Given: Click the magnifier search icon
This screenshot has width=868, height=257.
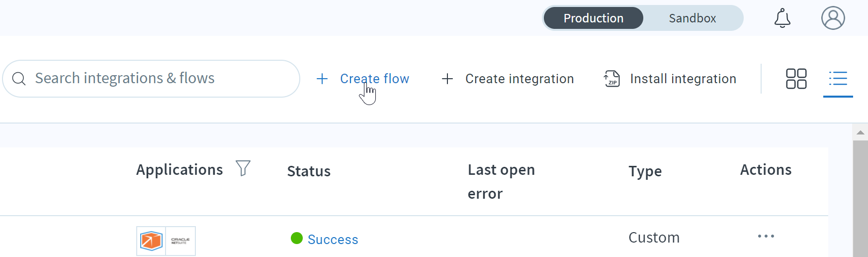Looking at the screenshot, I should tap(19, 79).
